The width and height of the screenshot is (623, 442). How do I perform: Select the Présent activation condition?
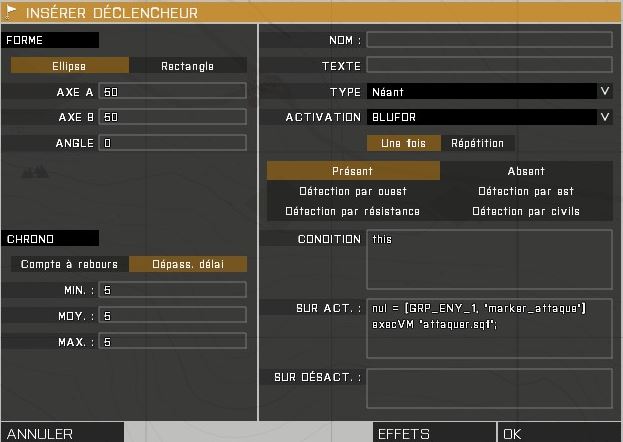click(x=352, y=171)
